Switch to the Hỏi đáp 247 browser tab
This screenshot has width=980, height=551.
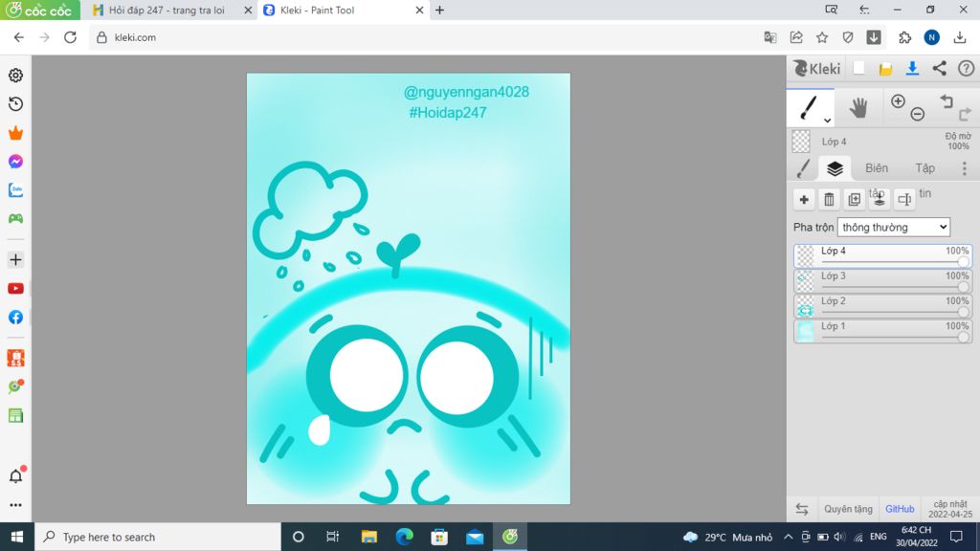167,10
